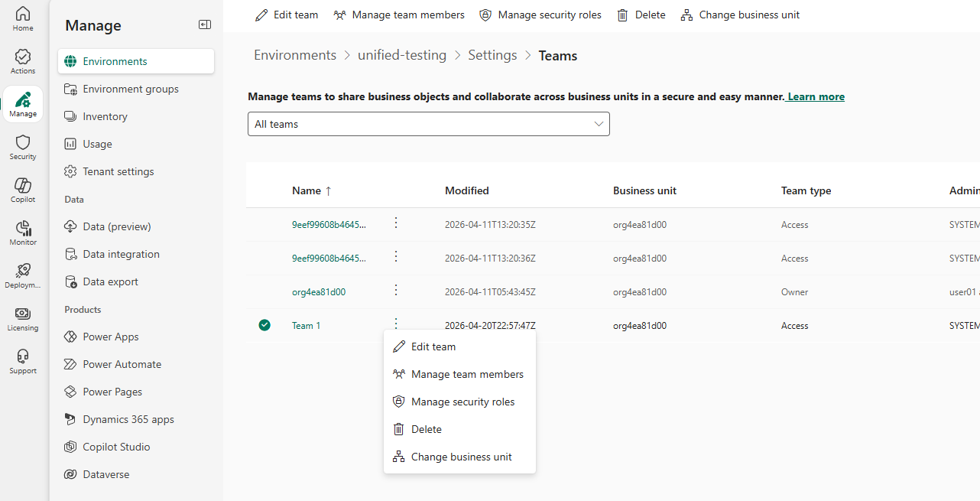The image size is (980, 501).
Task: Click Change business unit in command bar
Action: (740, 15)
